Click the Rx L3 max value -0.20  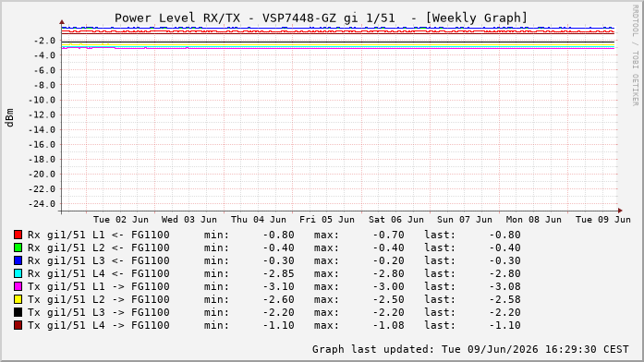(x=389, y=260)
